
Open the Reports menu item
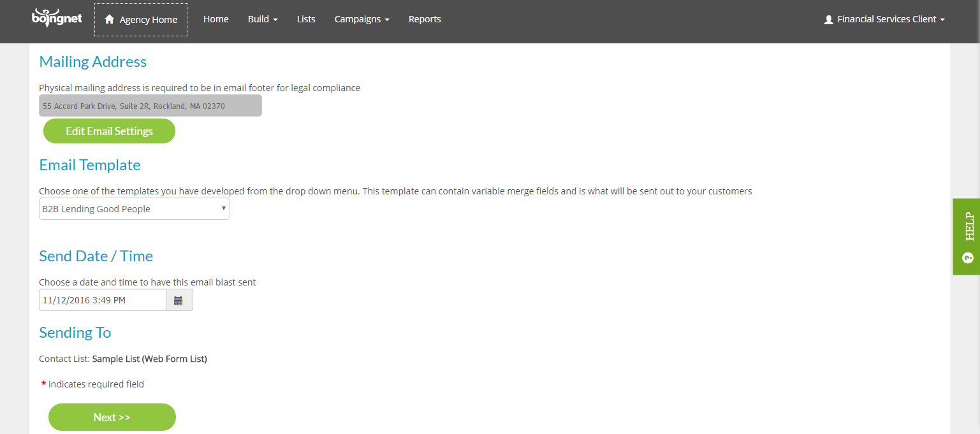click(x=425, y=19)
